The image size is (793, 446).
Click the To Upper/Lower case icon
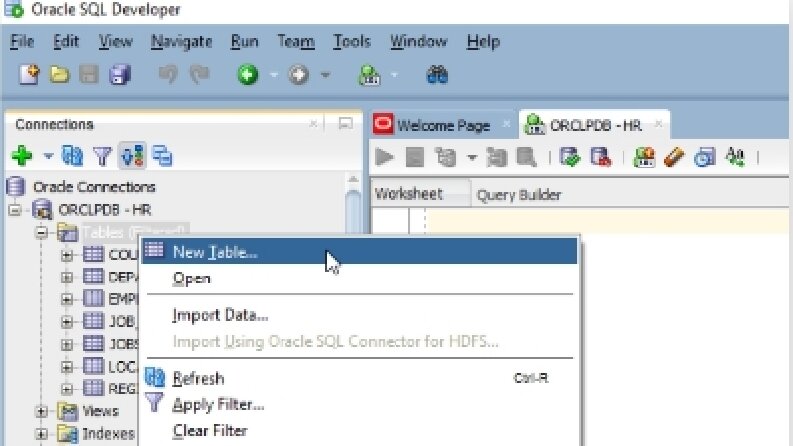(735, 157)
